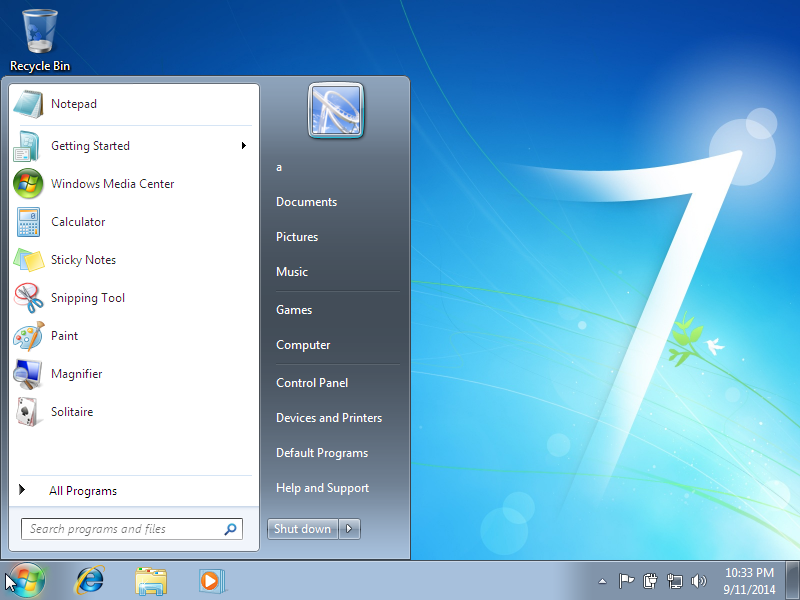The image size is (800, 600).
Task: Open Help and Support
Action: point(322,488)
